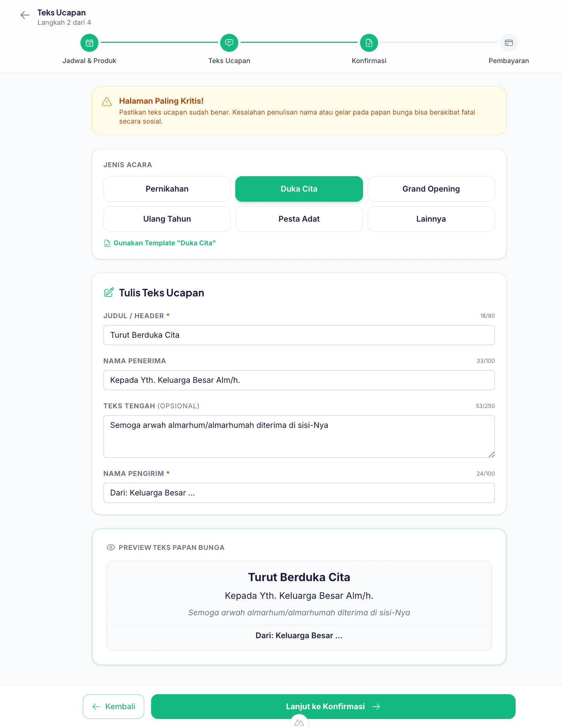Select Ulang Tahun event type
563x728 pixels.
click(x=167, y=219)
